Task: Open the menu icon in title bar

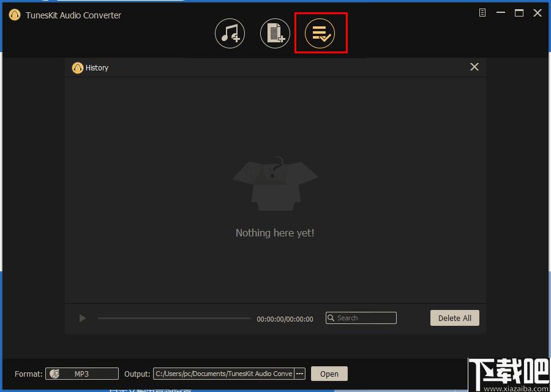Action: pyautogui.click(x=482, y=13)
